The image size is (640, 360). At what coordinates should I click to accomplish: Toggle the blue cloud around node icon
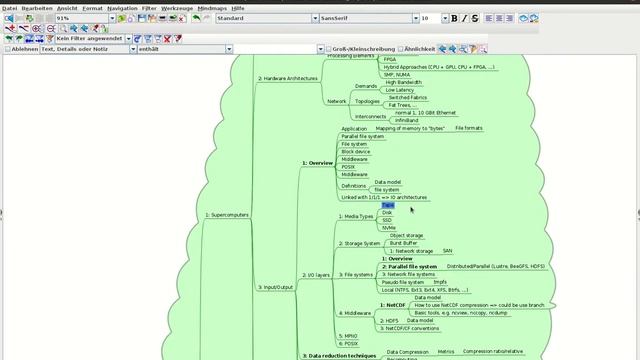tap(523, 18)
